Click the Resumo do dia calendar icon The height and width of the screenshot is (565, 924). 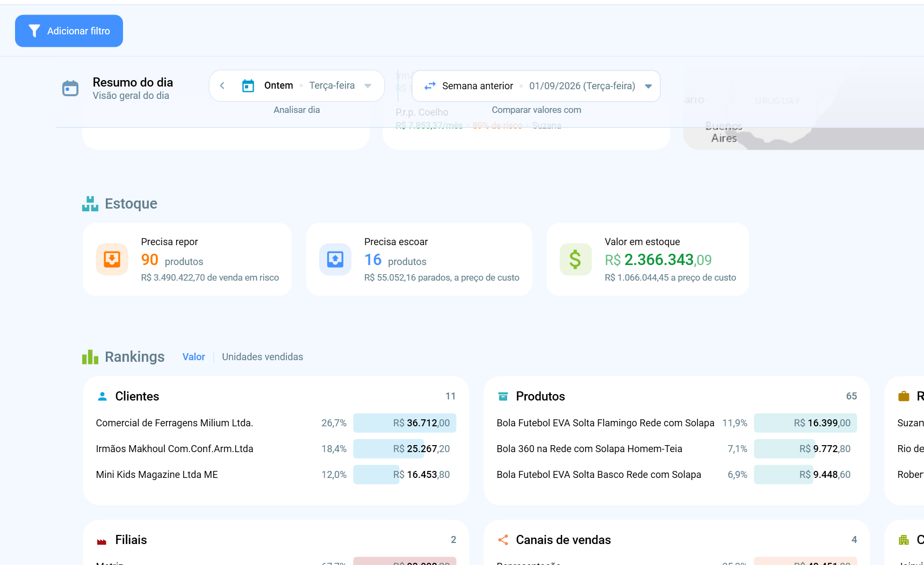(x=70, y=88)
